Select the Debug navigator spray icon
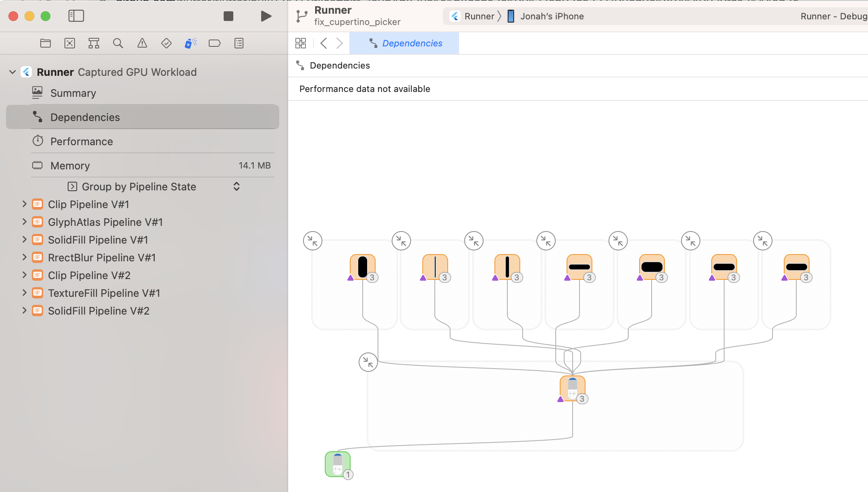868x492 pixels. (x=190, y=43)
